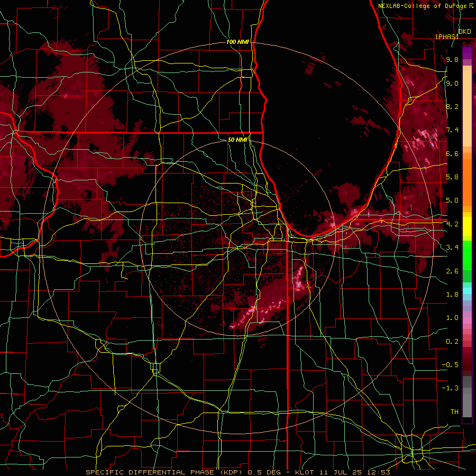Click the 5.0 scale value
Viewport: 476px width, 476px height.
click(452, 200)
